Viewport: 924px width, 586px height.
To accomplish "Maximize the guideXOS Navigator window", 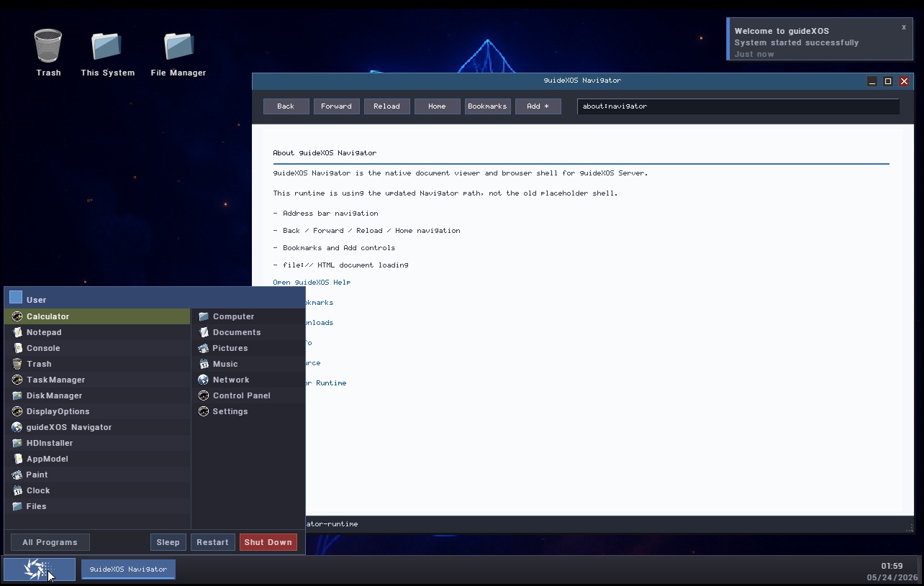I will pyautogui.click(x=888, y=81).
